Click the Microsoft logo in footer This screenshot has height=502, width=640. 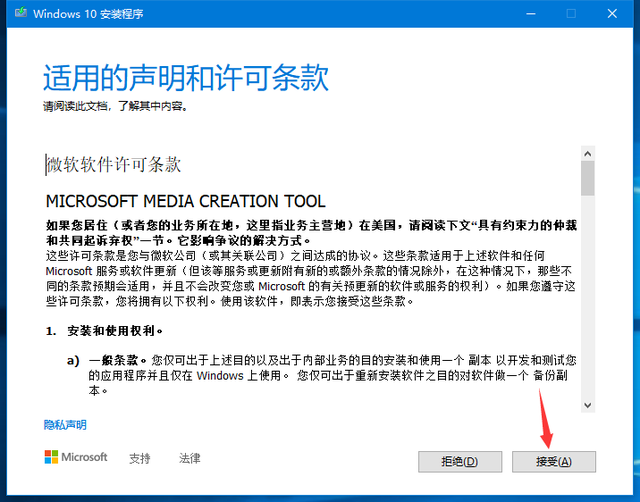coord(76,457)
